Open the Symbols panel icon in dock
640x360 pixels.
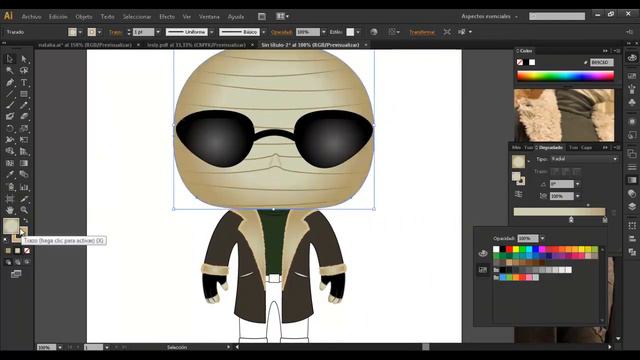632,102
